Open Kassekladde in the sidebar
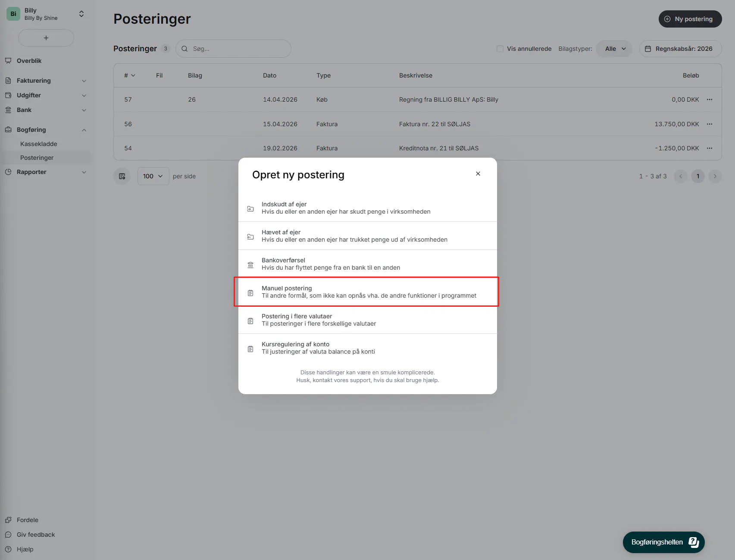 tap(39, 144)
